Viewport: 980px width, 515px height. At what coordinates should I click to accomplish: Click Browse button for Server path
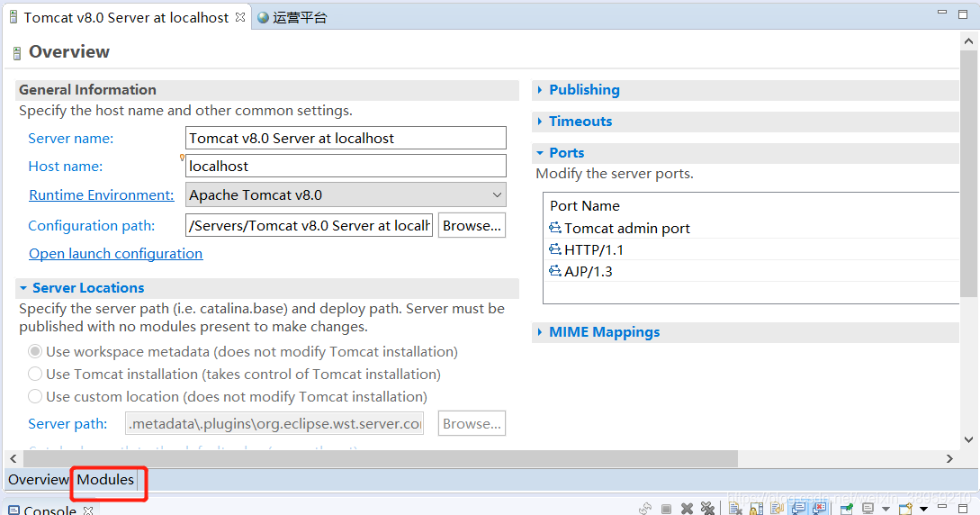click(472, 423)
